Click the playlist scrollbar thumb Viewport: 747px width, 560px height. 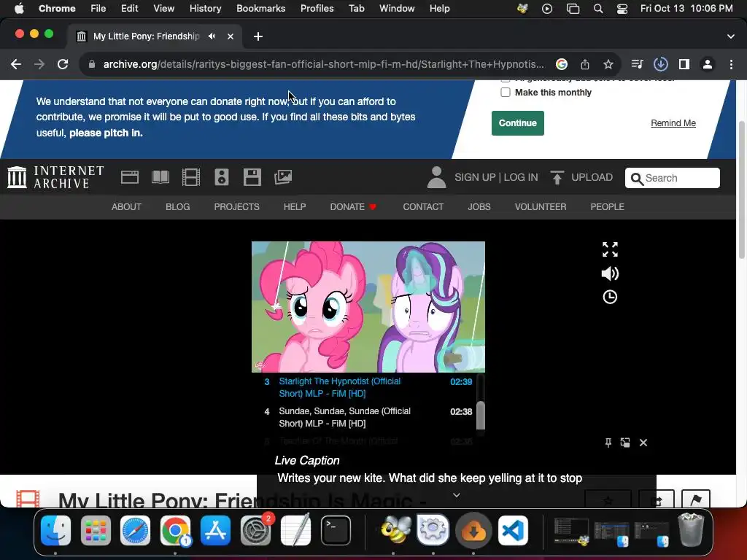(x=481, y=415)
